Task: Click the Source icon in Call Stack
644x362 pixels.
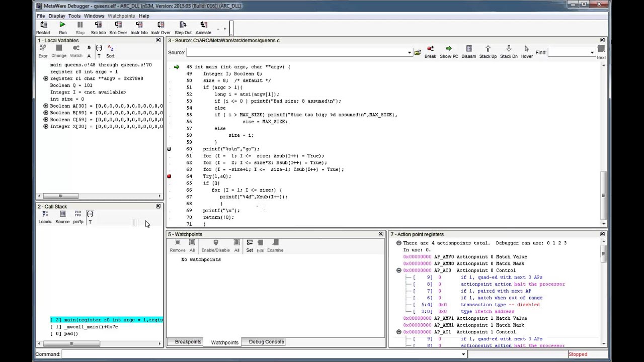Action: pyautogui.click(x=62, y=217)
